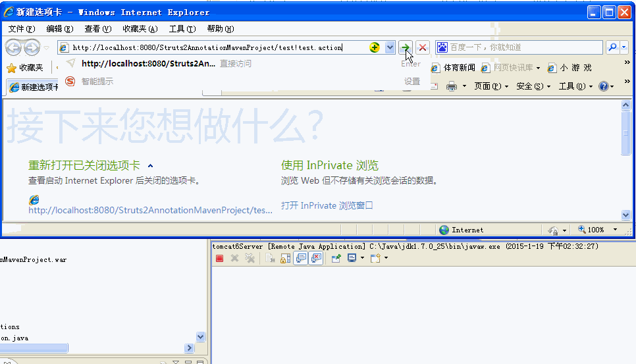Open the 小游戏 favorites link
This screenshot has width=636, height=364.
click(x=570, y=68)
